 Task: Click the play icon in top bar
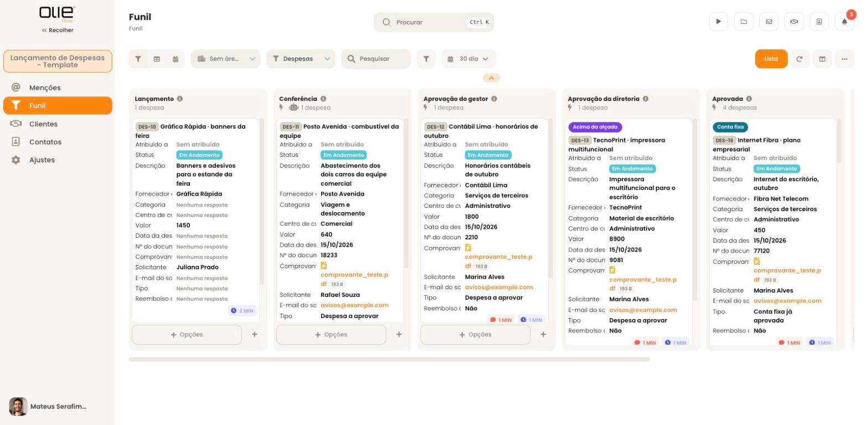coord(719,22)
